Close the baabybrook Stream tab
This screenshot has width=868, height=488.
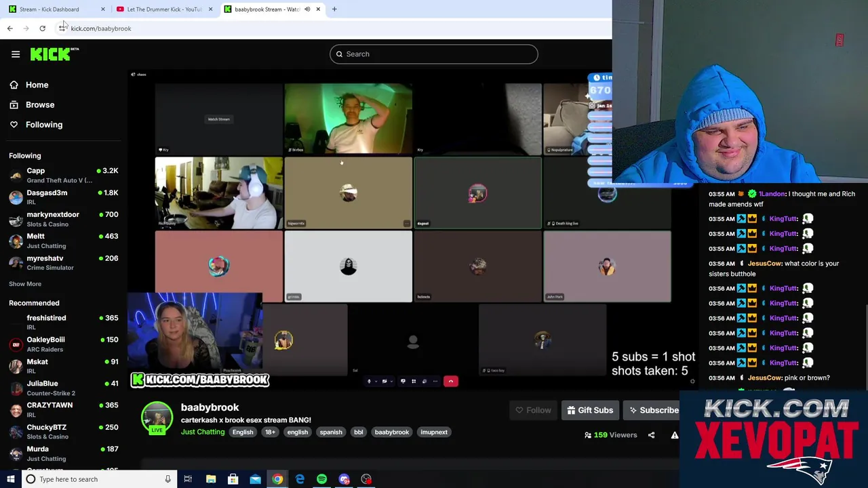(318, 9)
